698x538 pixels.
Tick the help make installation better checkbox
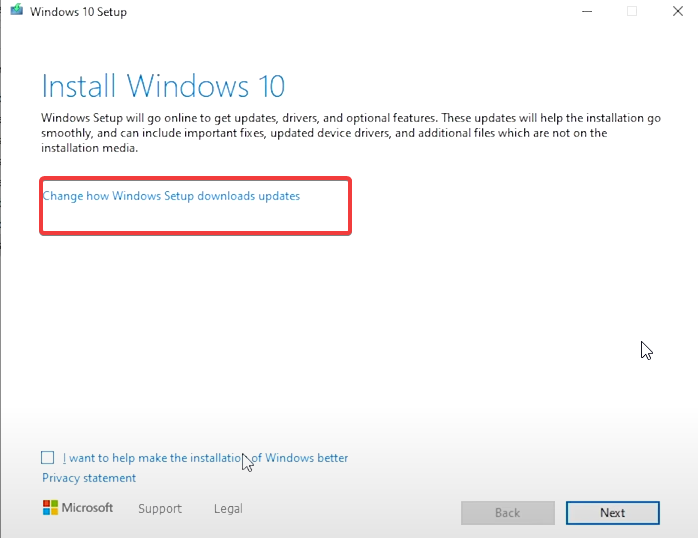click(48, 457)
